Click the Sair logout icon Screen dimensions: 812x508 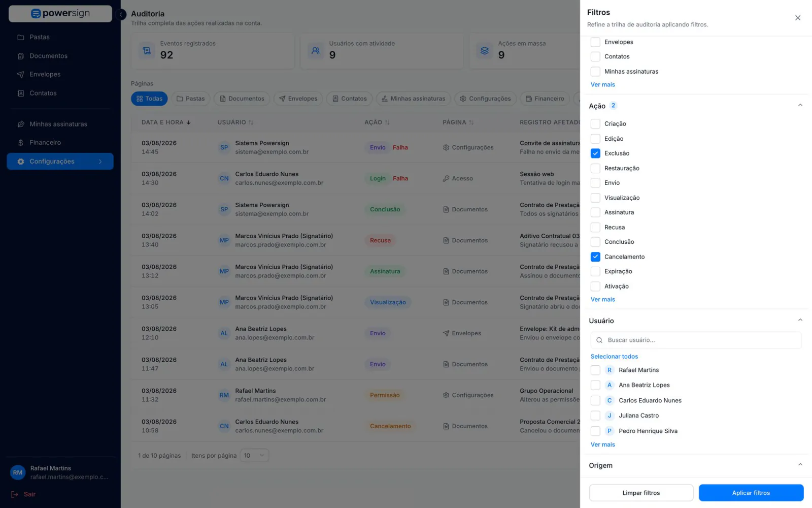[x=15, y=494]
